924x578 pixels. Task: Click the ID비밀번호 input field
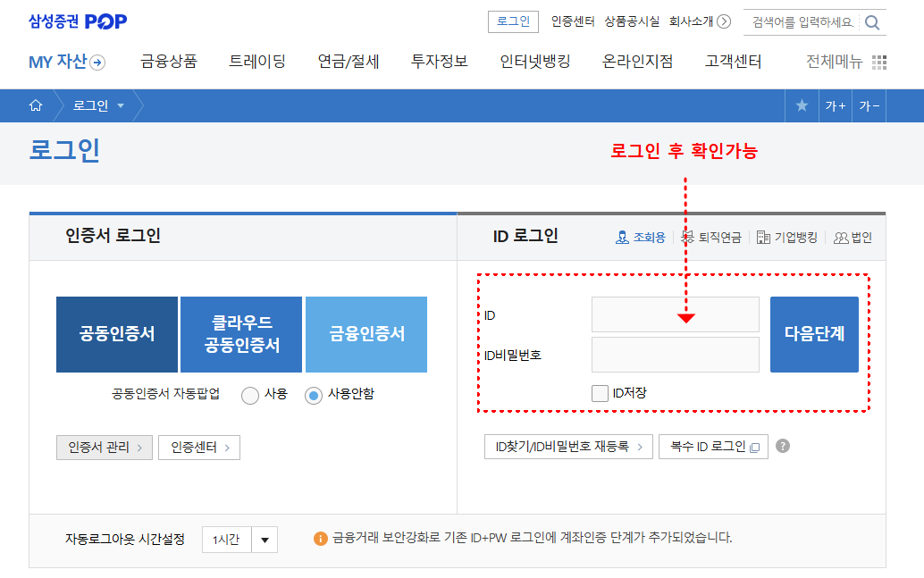click(x=676, y=355)
